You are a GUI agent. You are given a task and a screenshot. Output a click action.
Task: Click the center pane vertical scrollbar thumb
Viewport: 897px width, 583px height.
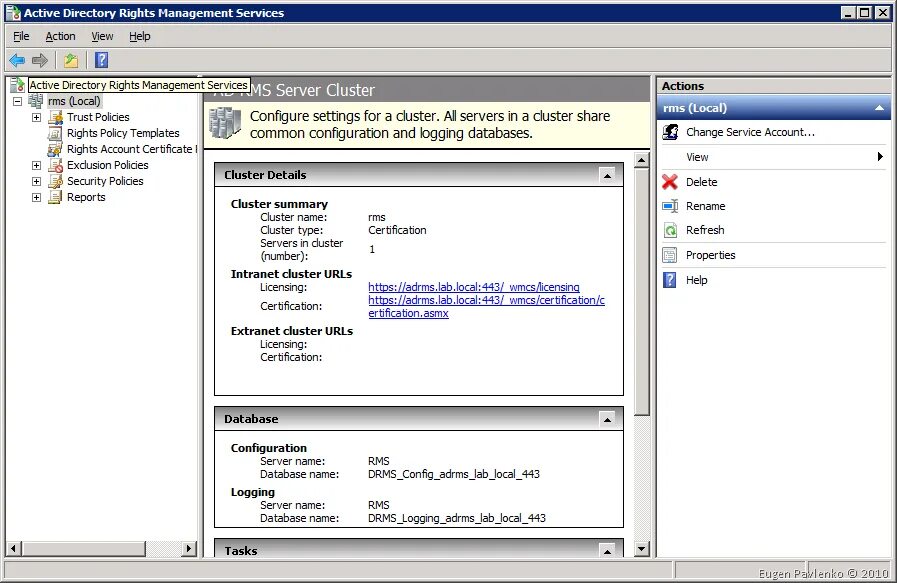click(642, 292)
